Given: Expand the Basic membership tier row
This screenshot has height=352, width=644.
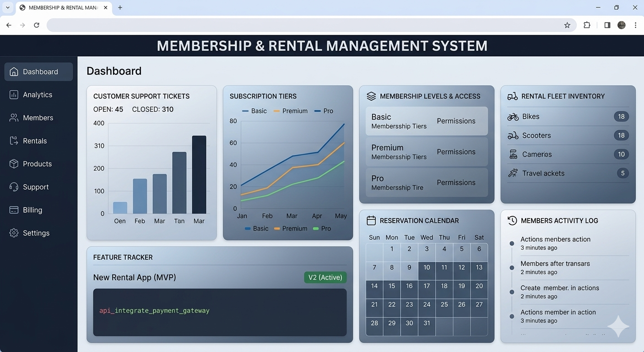Looking at the screenshot, I should [426, 121].
